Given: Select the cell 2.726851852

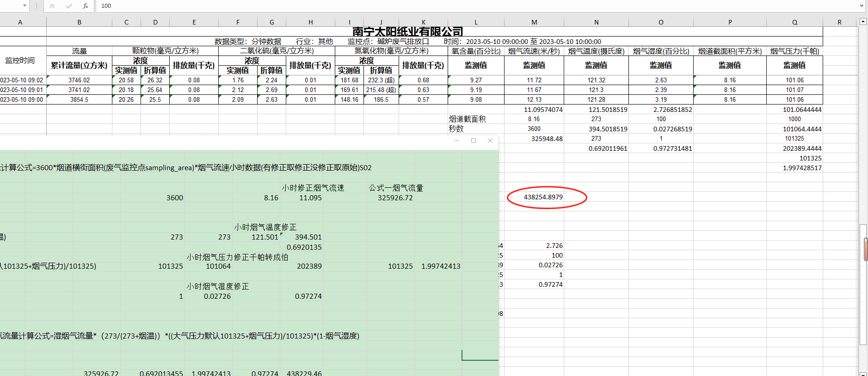Looking at the screenshot, I should coord(661,110).
